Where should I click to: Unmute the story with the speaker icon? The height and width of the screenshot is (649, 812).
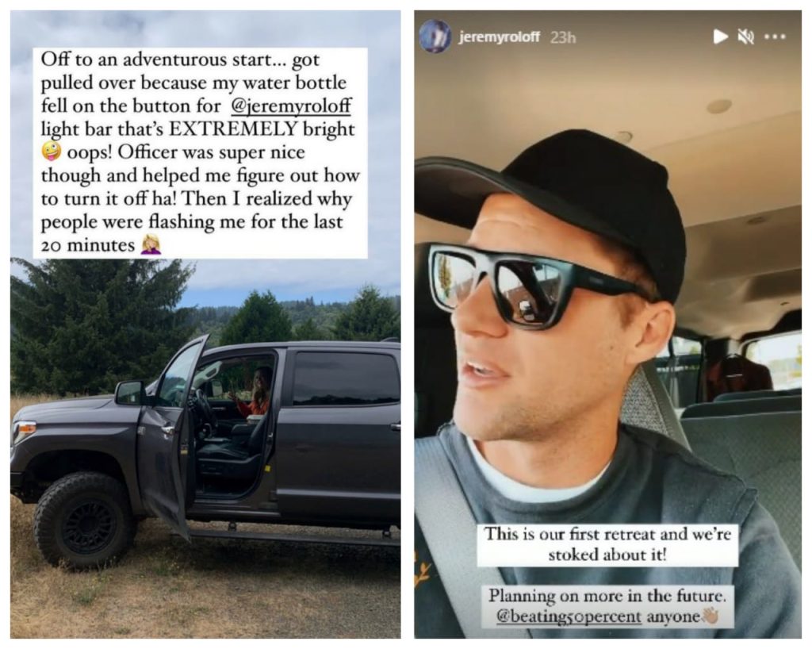pos(745,36)
